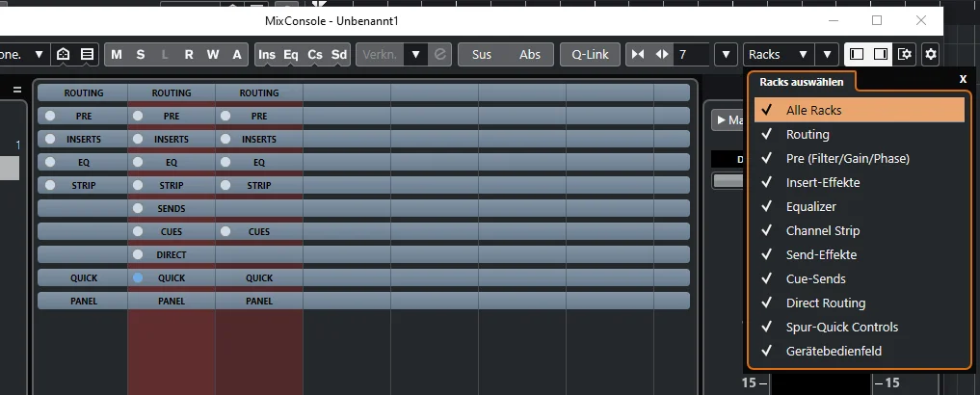Toggle INSERTS circle in the middle channel

(x=138, y=139)
